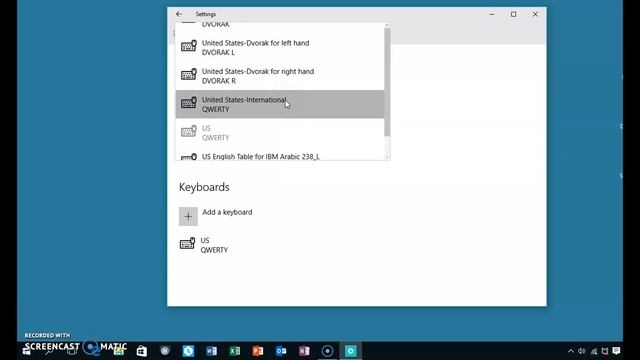640x360 pixels.
Task: Launch PowerPoint from the taskbar
Action: point(258,351)
